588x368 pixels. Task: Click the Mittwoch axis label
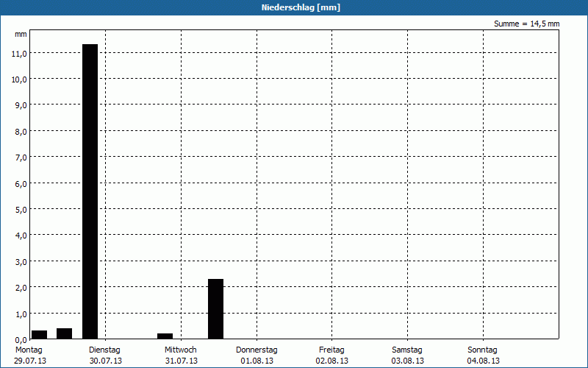[180, 350]
